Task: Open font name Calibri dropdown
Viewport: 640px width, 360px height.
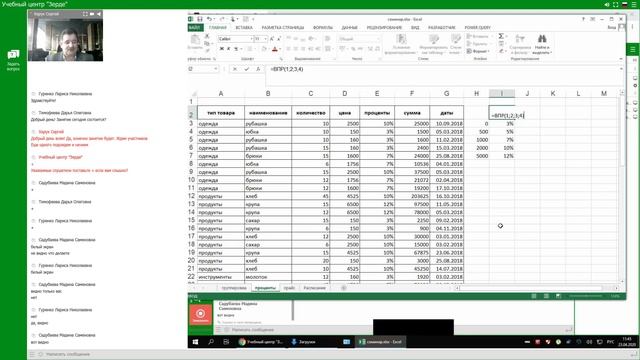Action: tap(251, 39)
